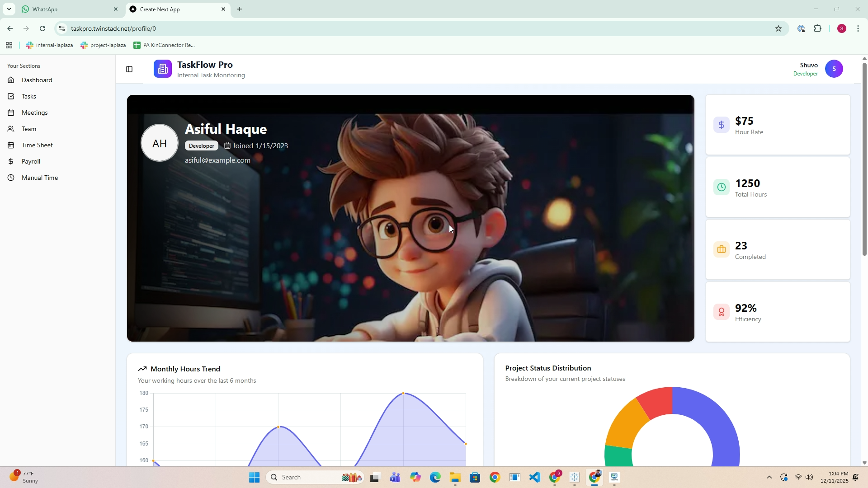Click the Meetings calendar icon
The height and width of the screenshot is (488, 868).
coord(11,113)
